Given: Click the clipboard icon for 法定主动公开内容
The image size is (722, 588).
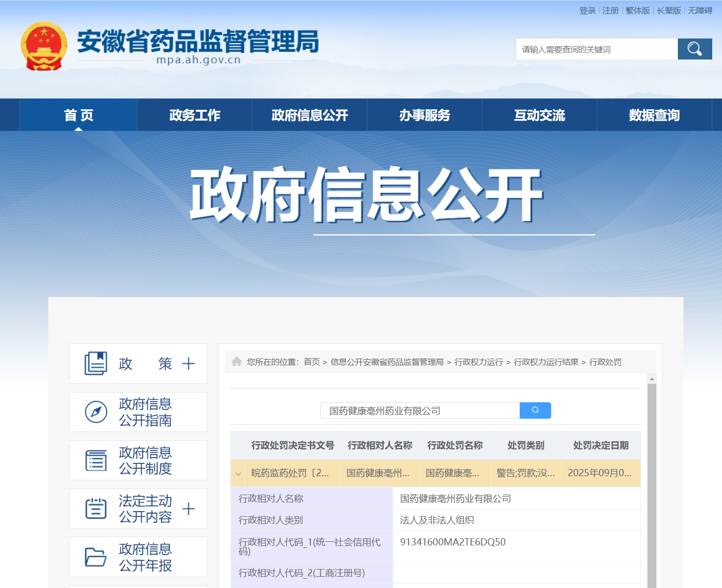Looking at the screenshot, I should pyautogui.click(x=96, y=508).
